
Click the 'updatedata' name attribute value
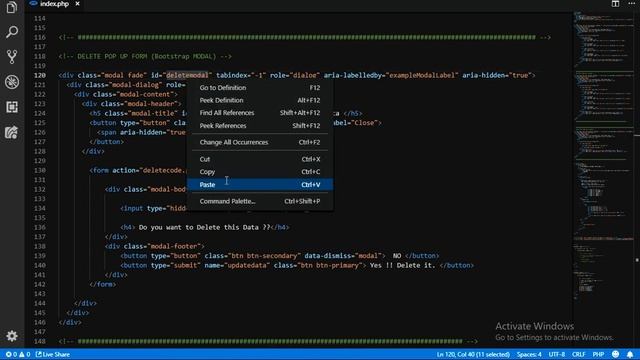click(x=247, y=265)
